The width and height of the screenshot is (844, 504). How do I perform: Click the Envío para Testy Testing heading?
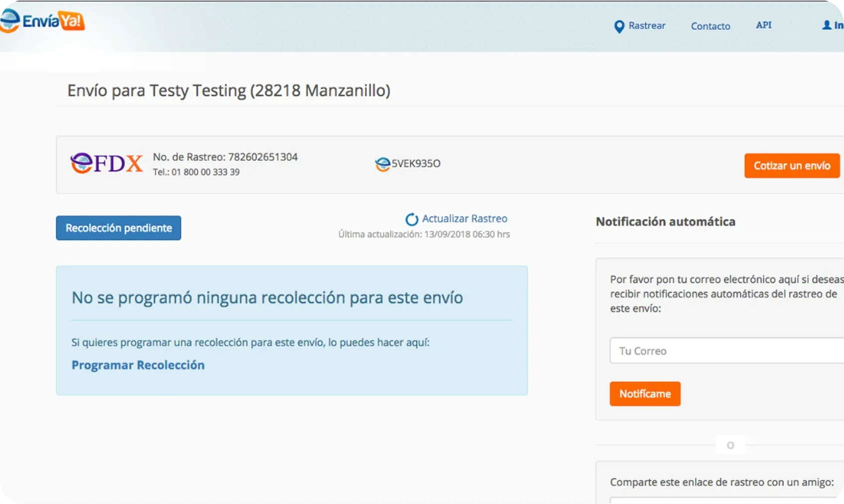(x=229, y=91)
